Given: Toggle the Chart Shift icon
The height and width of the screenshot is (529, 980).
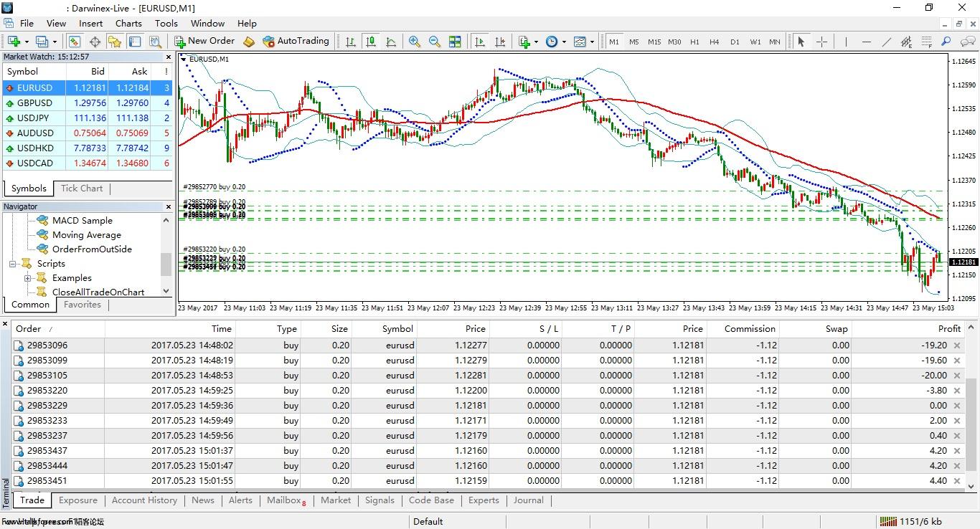Looking at the screenshot, I should [500, 42].
